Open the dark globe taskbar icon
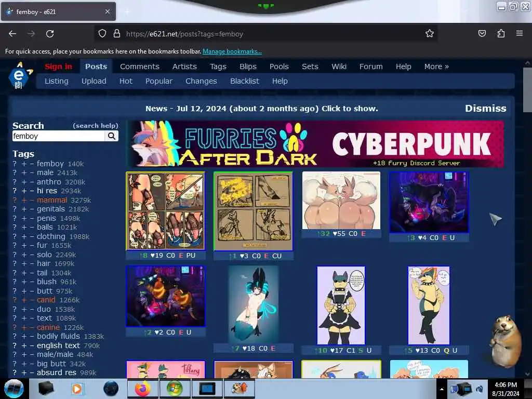Image resolution: width=532 pixels, height=399 pixels. (111, 389)
